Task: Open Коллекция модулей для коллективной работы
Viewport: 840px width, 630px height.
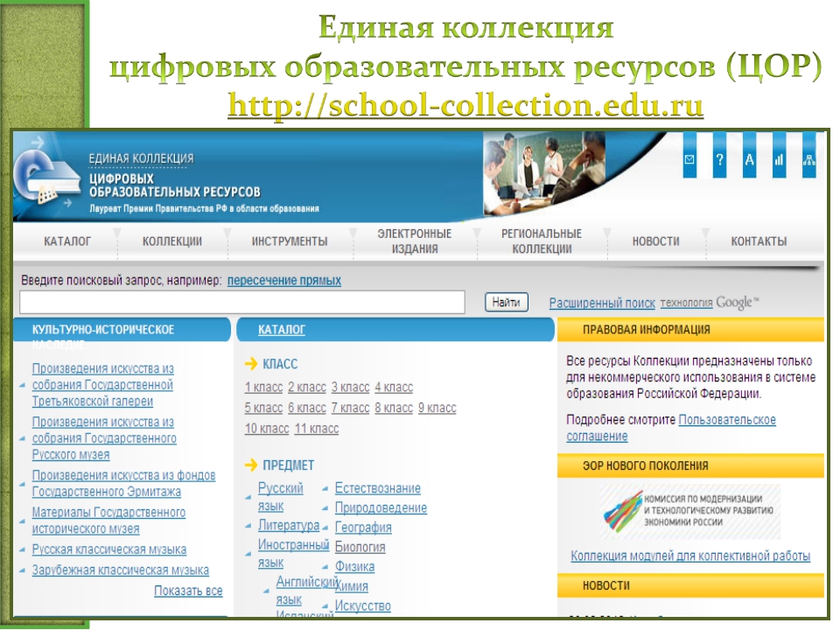Action: 690,556
